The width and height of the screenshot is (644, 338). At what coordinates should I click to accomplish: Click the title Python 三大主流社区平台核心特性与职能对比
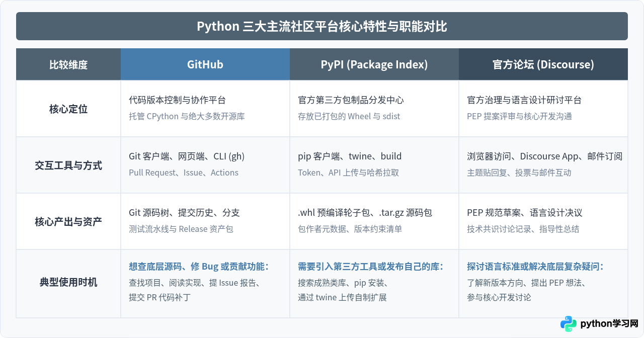[322, 26]
